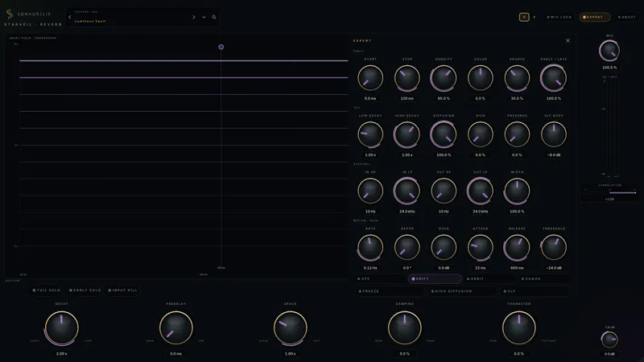Image resolution: width=644 pixels, height=362 pixels.
Task: Click the Decay value 2.00 s
Action: (62, 354)
